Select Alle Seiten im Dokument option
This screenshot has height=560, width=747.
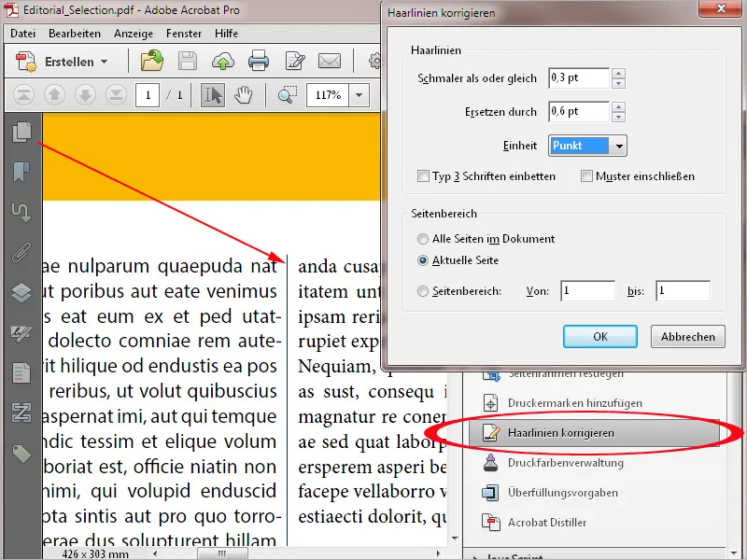423,239
